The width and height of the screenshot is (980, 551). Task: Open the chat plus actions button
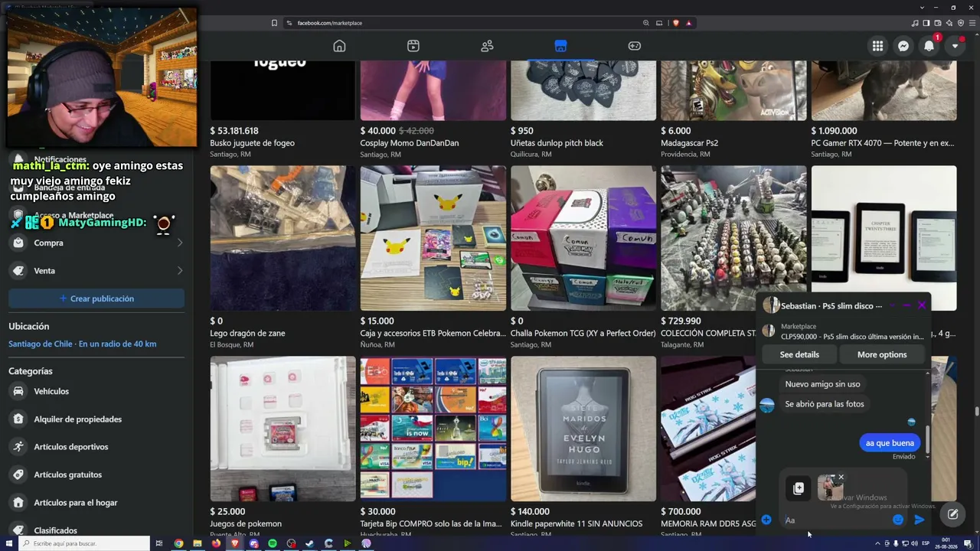click(x=766, y=520)
